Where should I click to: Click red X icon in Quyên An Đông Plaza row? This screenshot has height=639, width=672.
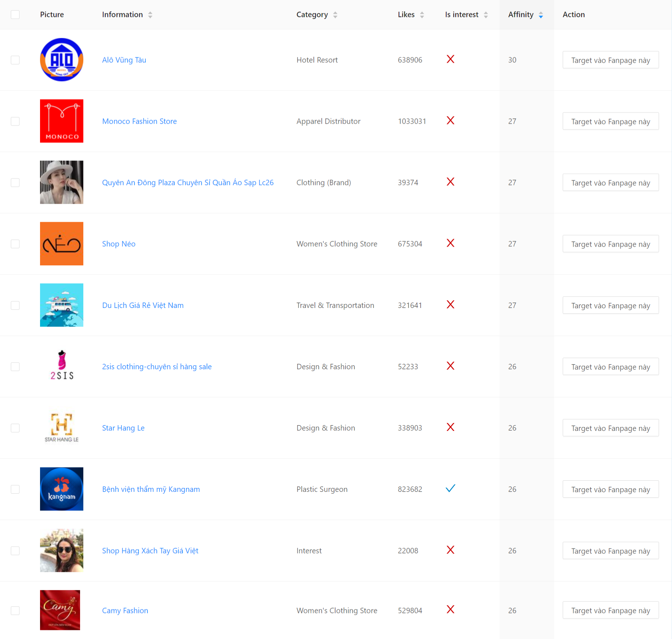tap(451, 182)
